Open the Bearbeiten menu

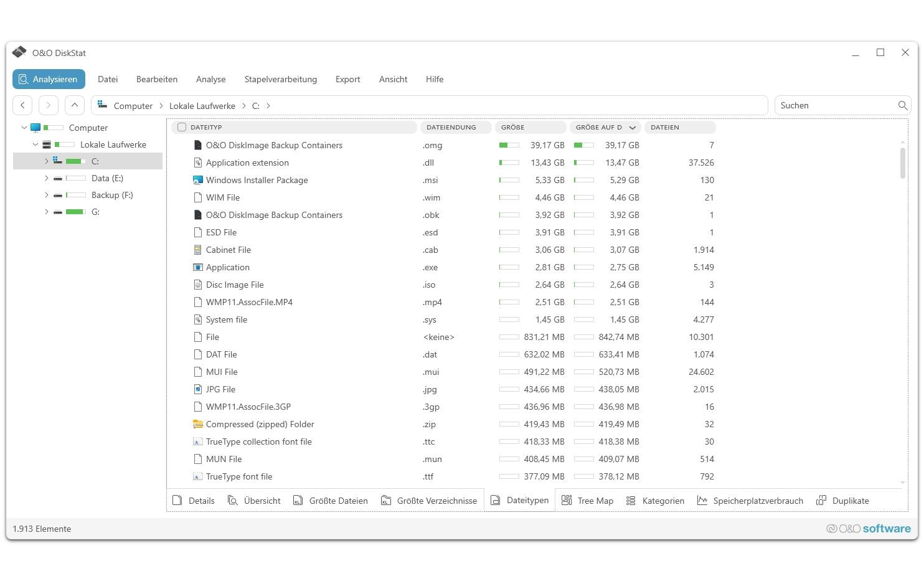point(157,79)
